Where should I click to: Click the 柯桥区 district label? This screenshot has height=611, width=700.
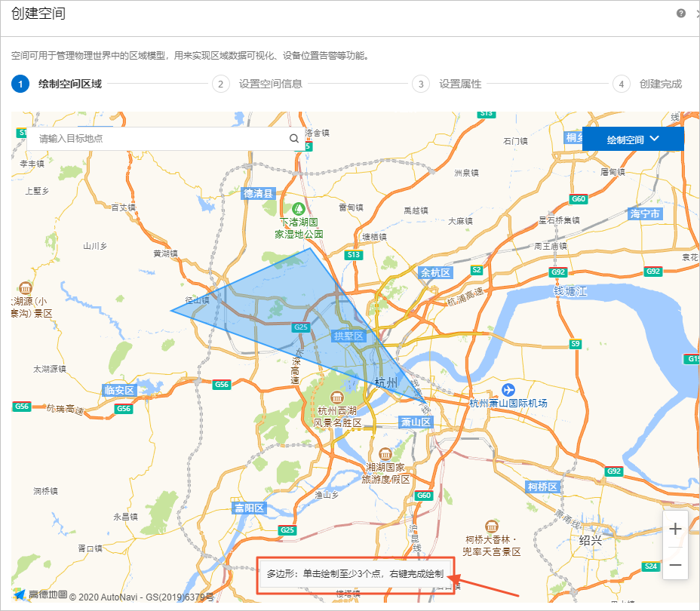542,487
